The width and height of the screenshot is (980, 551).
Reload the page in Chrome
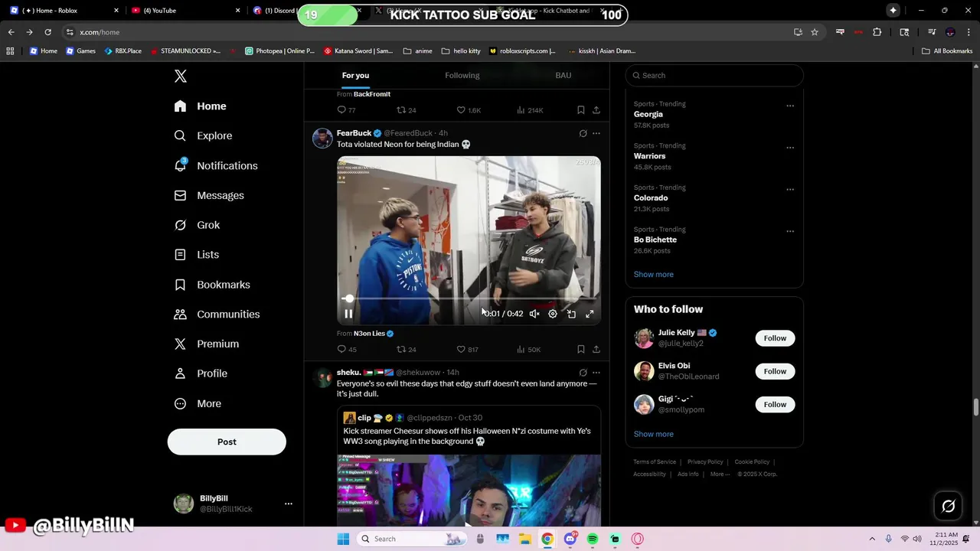47,32
